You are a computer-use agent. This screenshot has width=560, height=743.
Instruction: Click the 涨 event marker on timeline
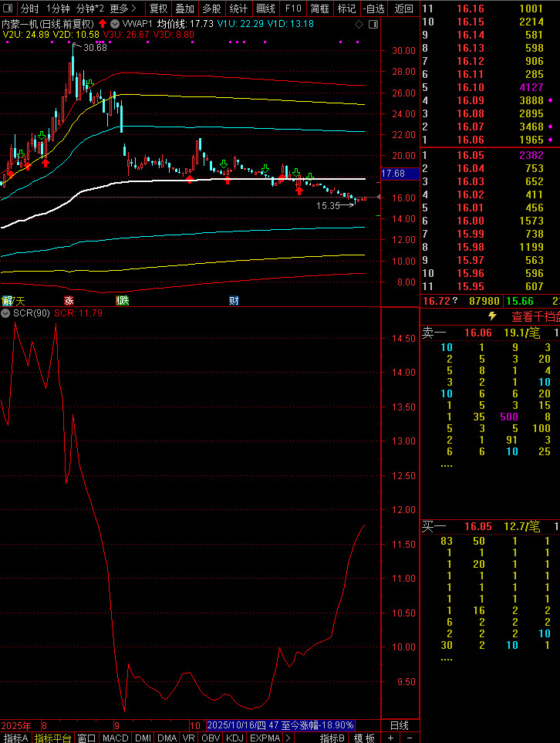[x=69, y=300]
